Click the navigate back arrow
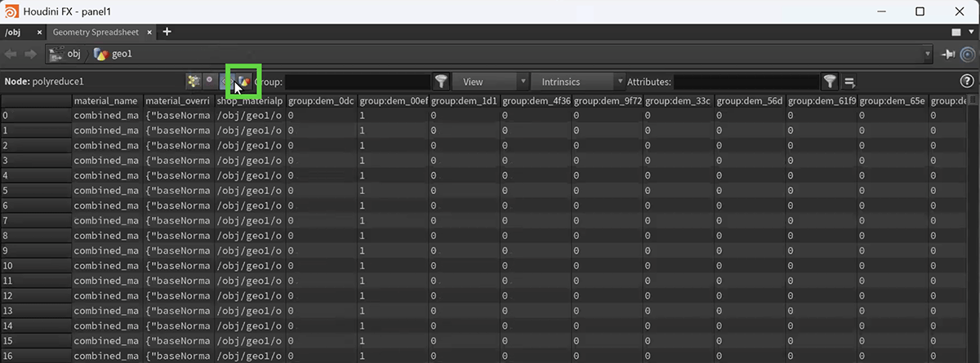This screenshot has width=980, height=363. click(x=11, y=54)
